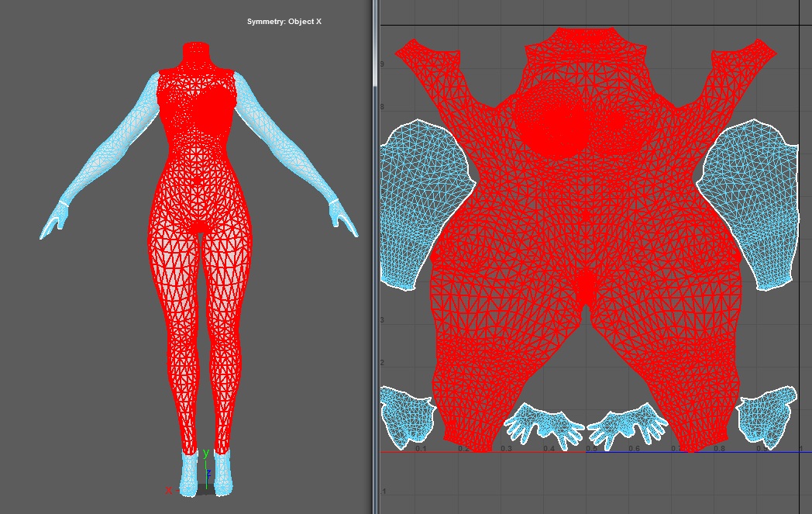Click the model's left blue foot in 3D view
The height and width of the screenshot is (514, 812).
coord(189,474)
